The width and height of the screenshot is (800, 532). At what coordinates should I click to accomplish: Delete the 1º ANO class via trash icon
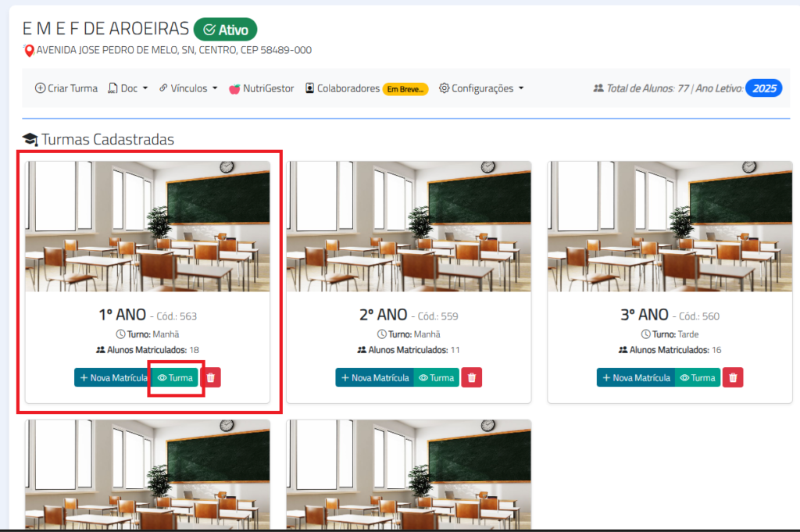coord(211,377)
